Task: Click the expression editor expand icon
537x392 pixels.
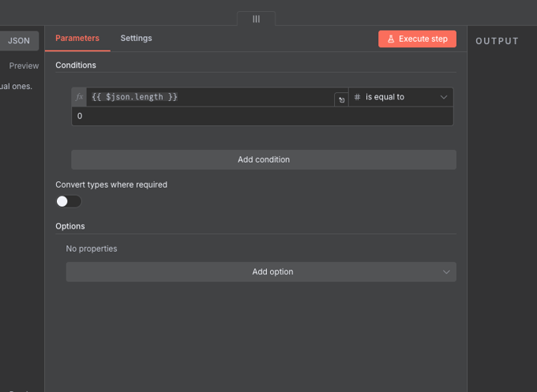Action: coord(341,100)
